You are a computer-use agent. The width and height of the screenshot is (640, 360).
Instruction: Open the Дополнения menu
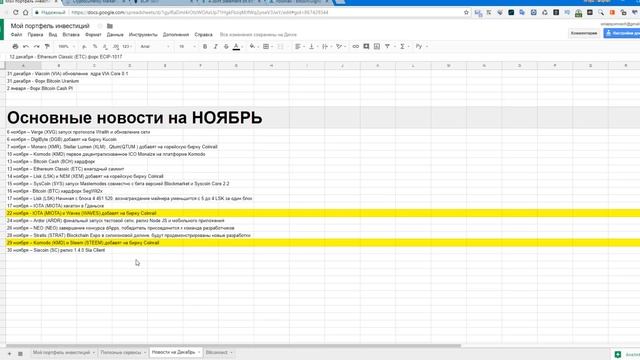[x=176, y=35]
